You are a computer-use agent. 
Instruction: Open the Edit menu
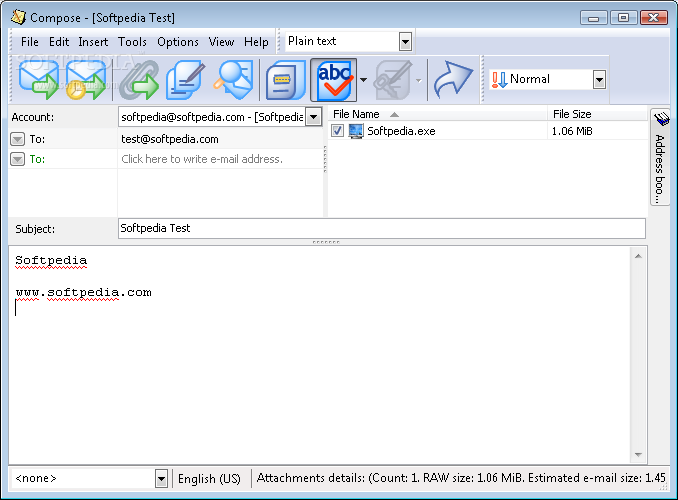click(x=59, y=42)
